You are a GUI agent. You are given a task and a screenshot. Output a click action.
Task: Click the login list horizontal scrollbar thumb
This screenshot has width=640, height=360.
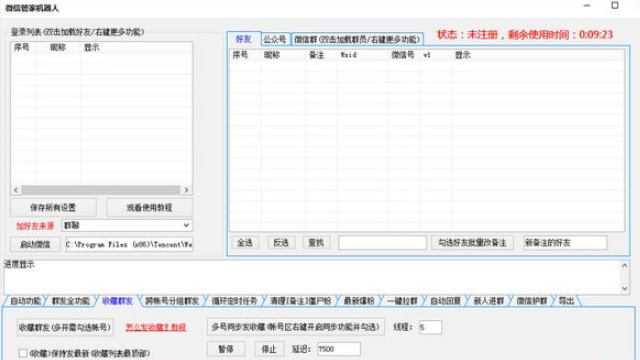(x=100, y=190)
